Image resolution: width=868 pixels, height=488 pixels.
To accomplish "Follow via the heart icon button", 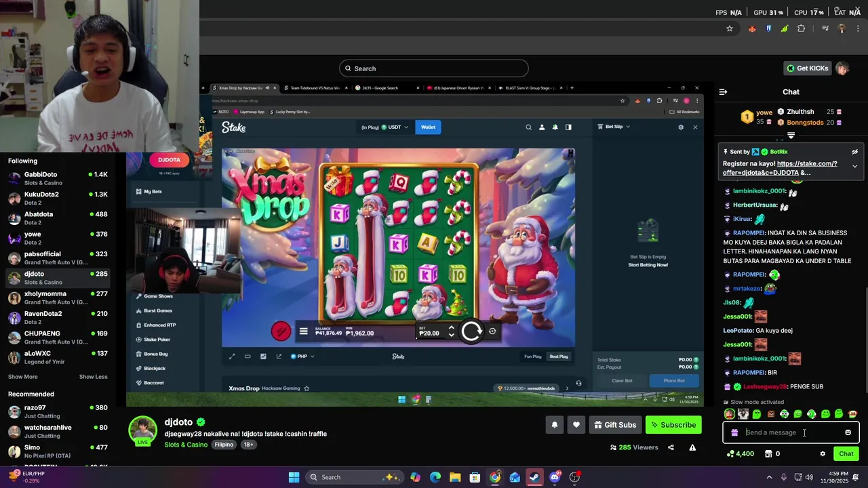I will [576, 425].
